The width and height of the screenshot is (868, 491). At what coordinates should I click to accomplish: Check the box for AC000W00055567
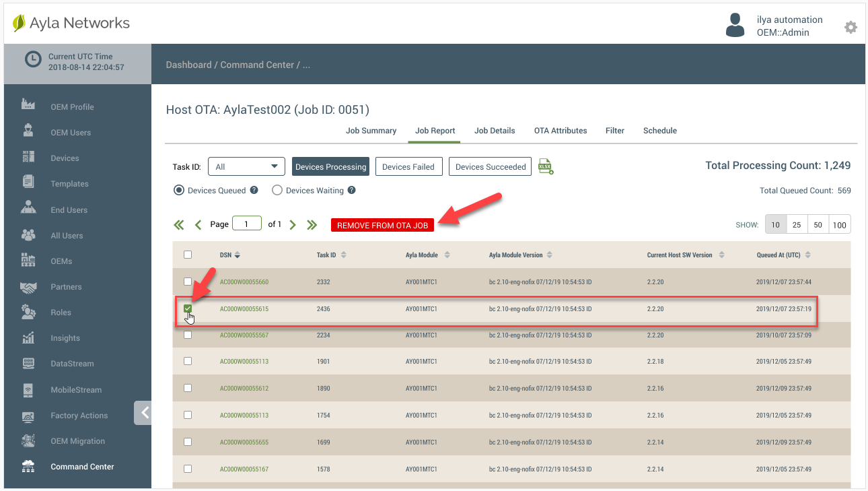pyautogui.click(x=188, y=335)
